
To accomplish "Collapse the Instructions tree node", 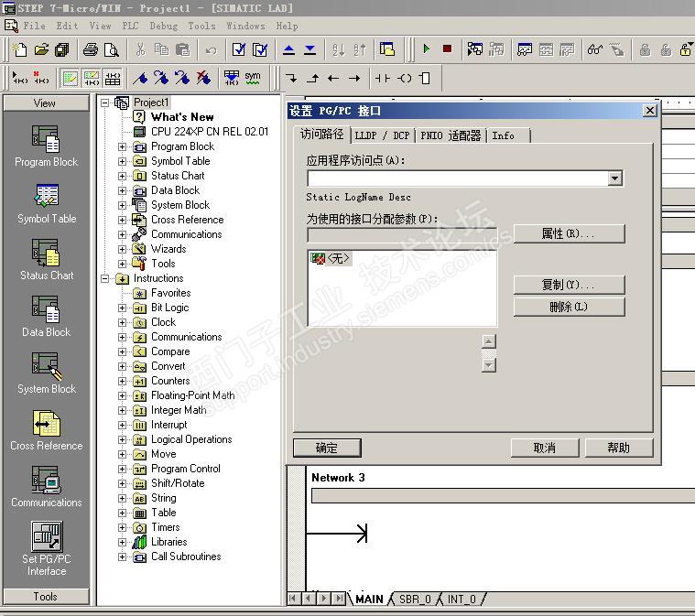I will pyautogui.click(x=104, y=279).
